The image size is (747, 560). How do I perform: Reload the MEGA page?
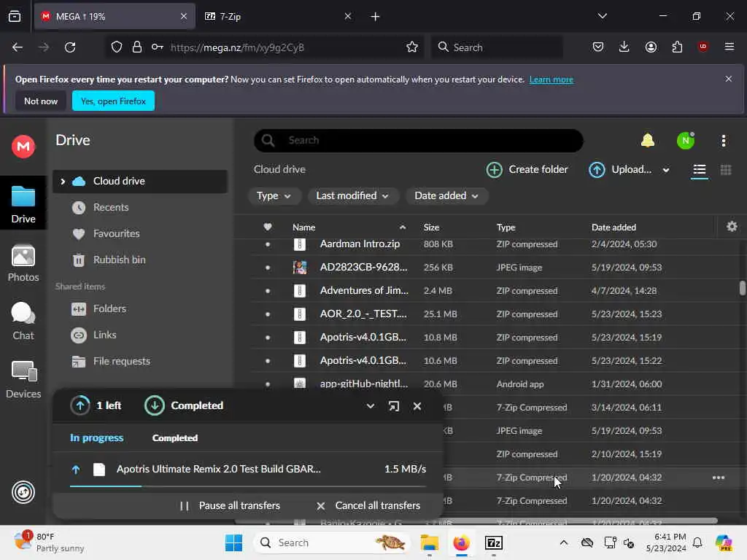point(70,47)
